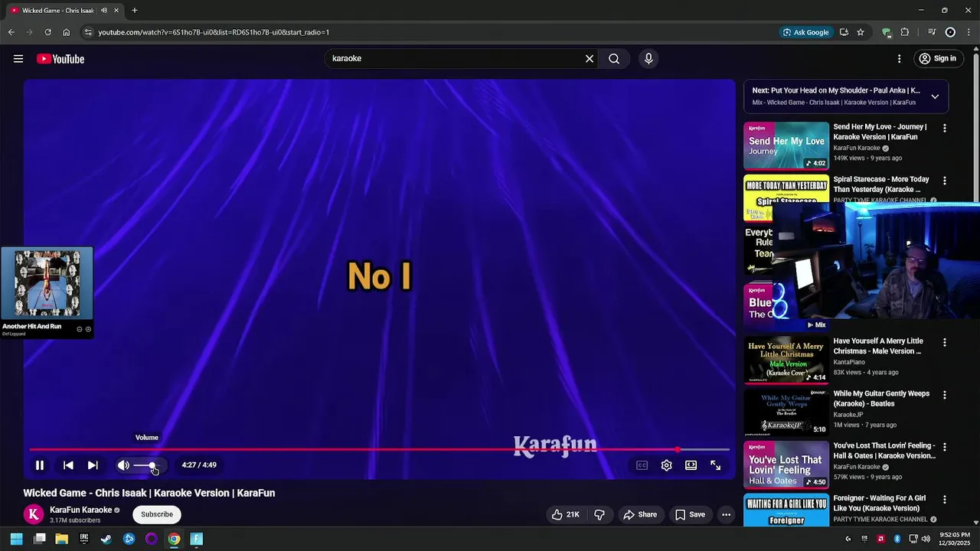Open KaraFun Karaoke channel avatar
This screenshot has width=980, height=551.
(34, 514)
